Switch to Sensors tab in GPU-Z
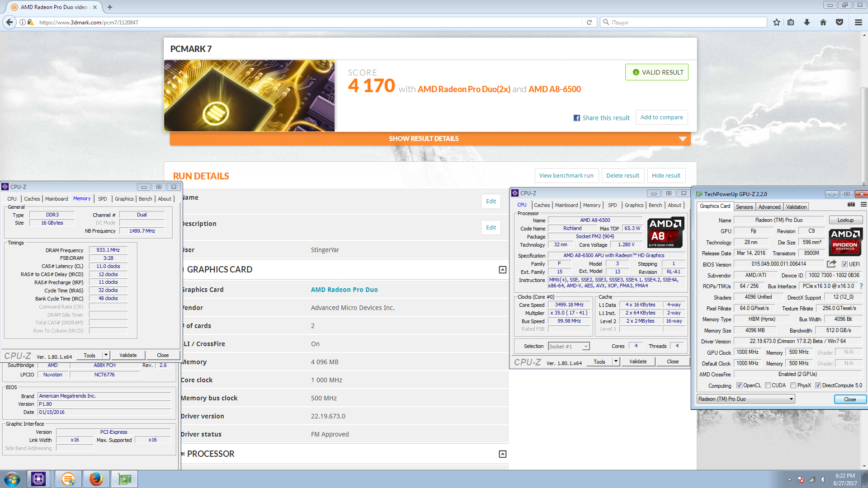 coord(744,207)
